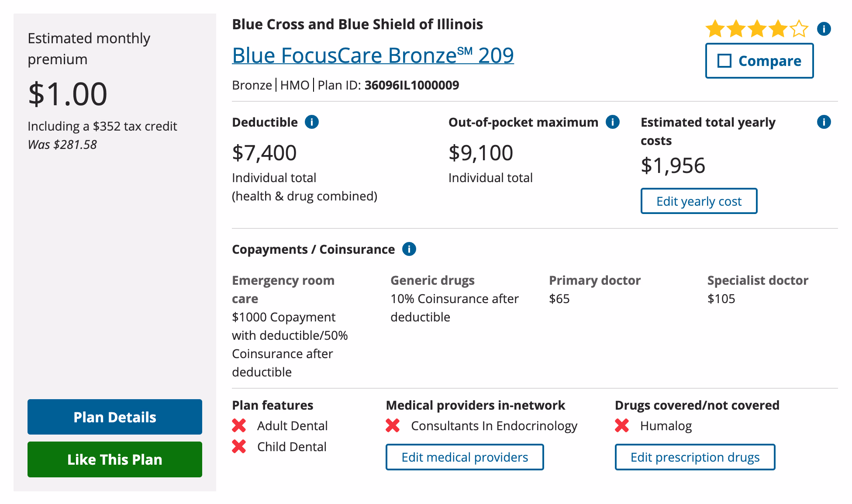Open the Copayments / Coinsurance info icon
The image size is (852, 504).
[409, 249]
